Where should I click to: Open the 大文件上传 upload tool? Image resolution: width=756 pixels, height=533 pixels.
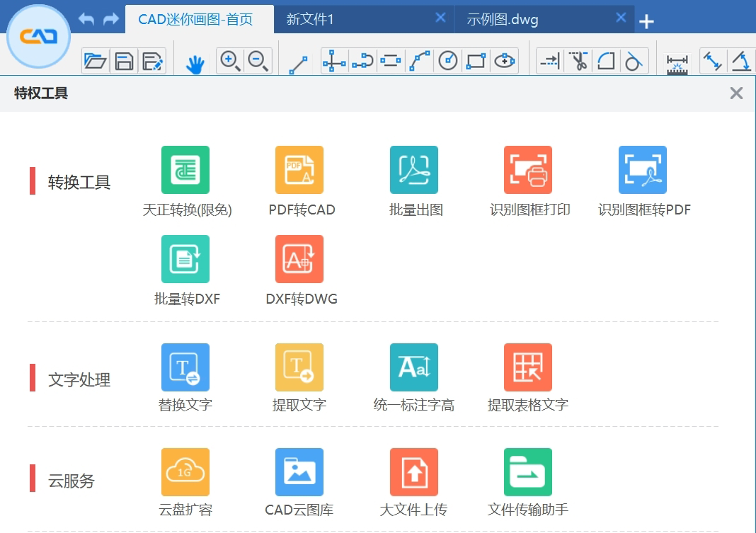(x=414, y=472)
